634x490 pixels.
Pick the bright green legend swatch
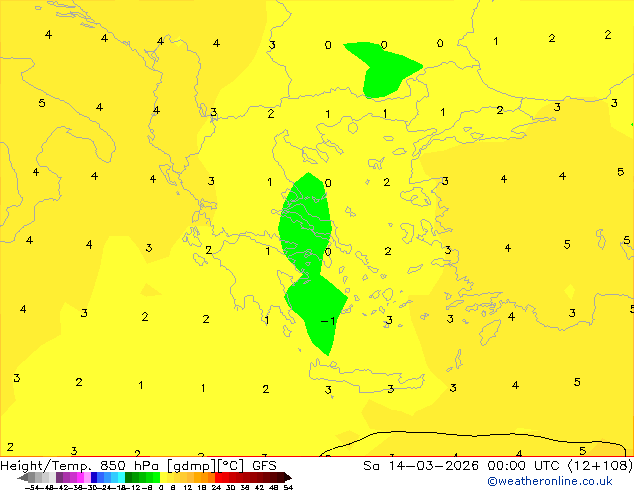point(156,477)
